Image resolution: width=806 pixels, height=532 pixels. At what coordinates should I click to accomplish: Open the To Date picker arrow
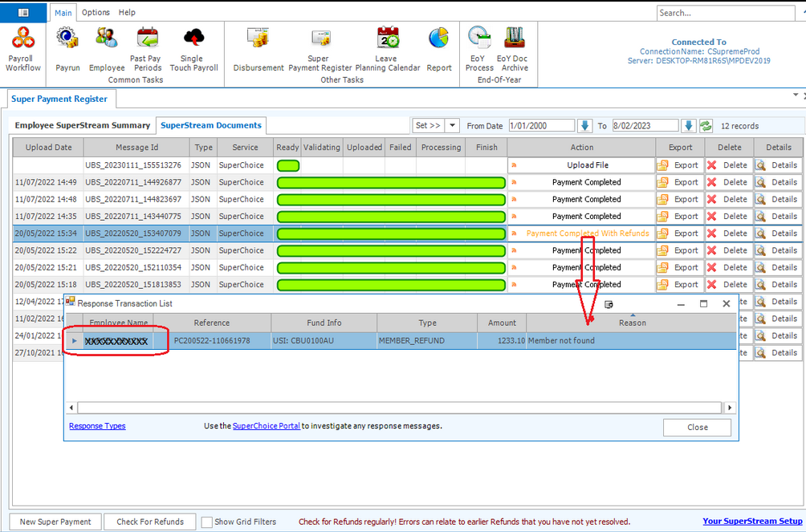click(x=688, y=126)
